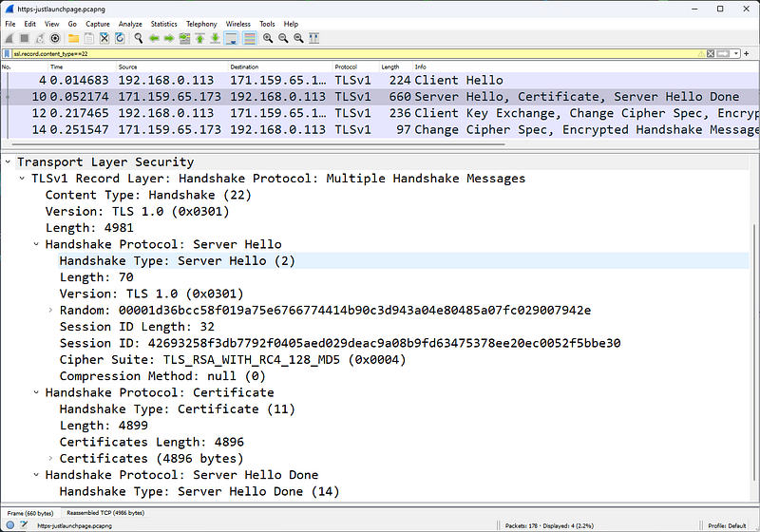Click Go to specified packet icon
The image size is (760, 532).
[x=184, y=38]
